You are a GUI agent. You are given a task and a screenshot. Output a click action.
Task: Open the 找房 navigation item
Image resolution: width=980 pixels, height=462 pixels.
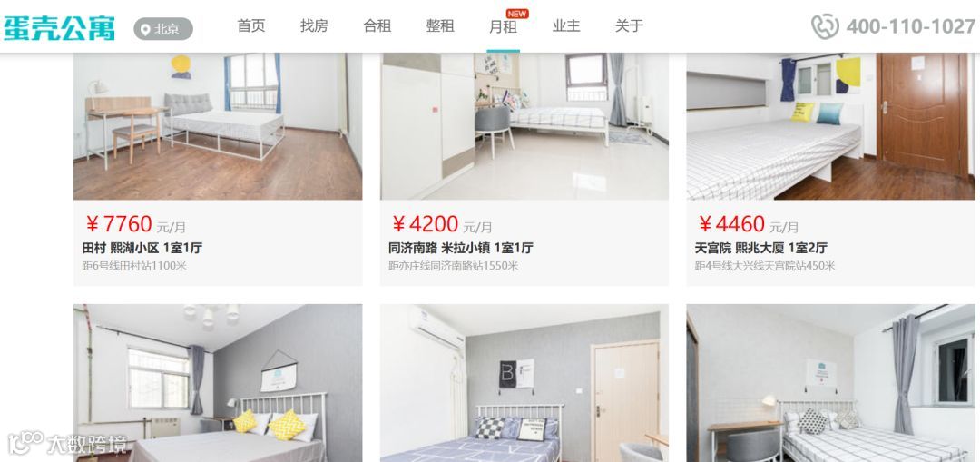click(314, 25)
